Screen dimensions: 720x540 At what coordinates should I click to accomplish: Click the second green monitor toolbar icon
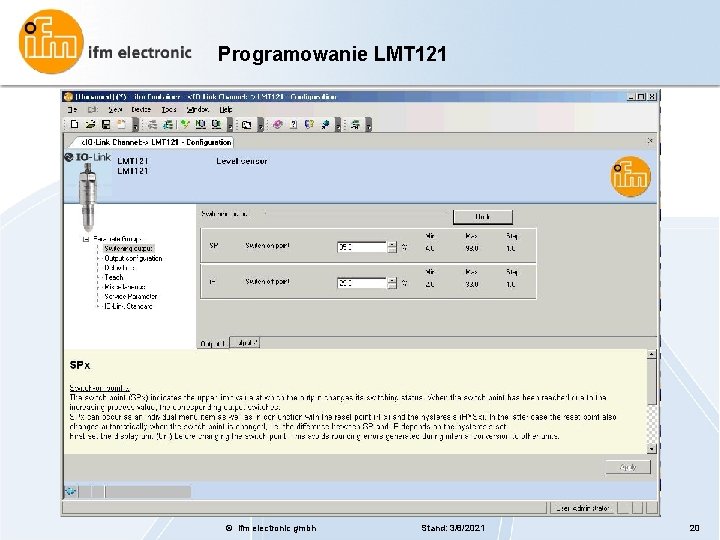(x=216, y=124)
